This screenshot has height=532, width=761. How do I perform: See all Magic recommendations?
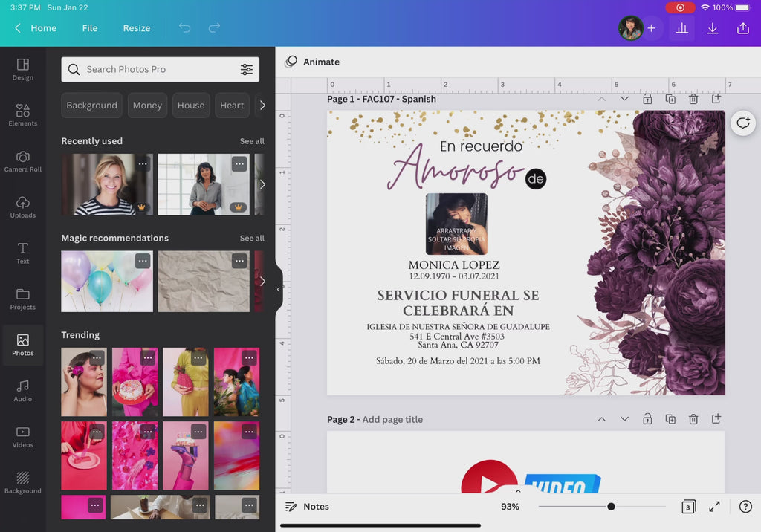[x=252, y=239]
